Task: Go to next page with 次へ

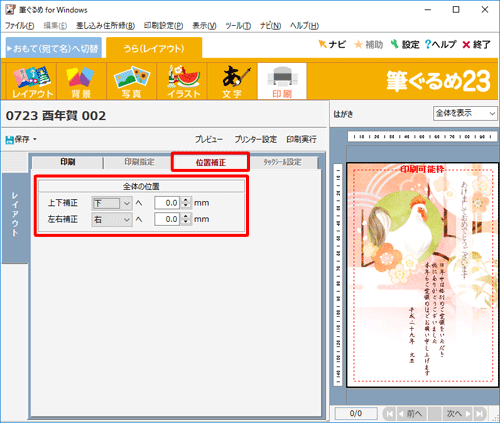Action: (x=458, y=414)
